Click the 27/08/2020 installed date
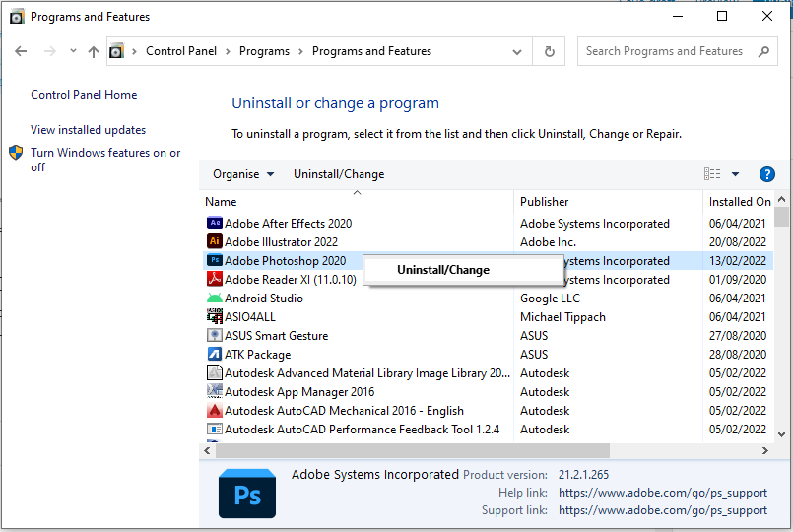 tap(738, 336)
